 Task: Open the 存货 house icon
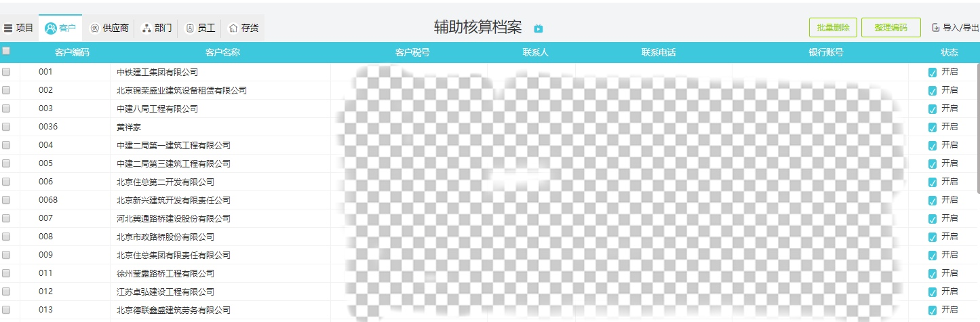pyautogui.click(x=233, y=28)
